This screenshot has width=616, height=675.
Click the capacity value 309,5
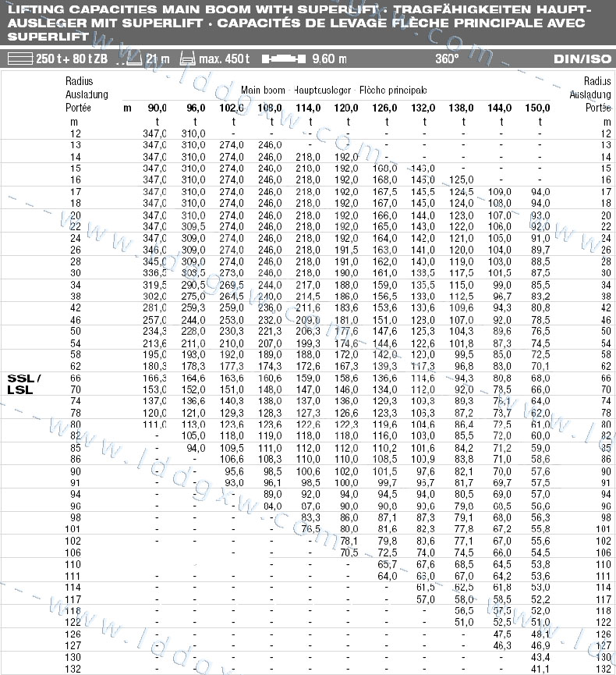(x=193, y=226)
